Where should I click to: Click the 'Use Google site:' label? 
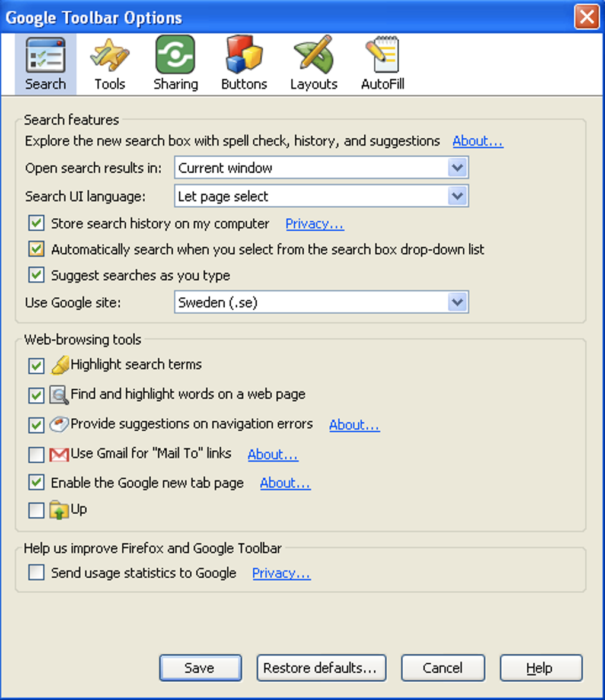tap(73, 303)
